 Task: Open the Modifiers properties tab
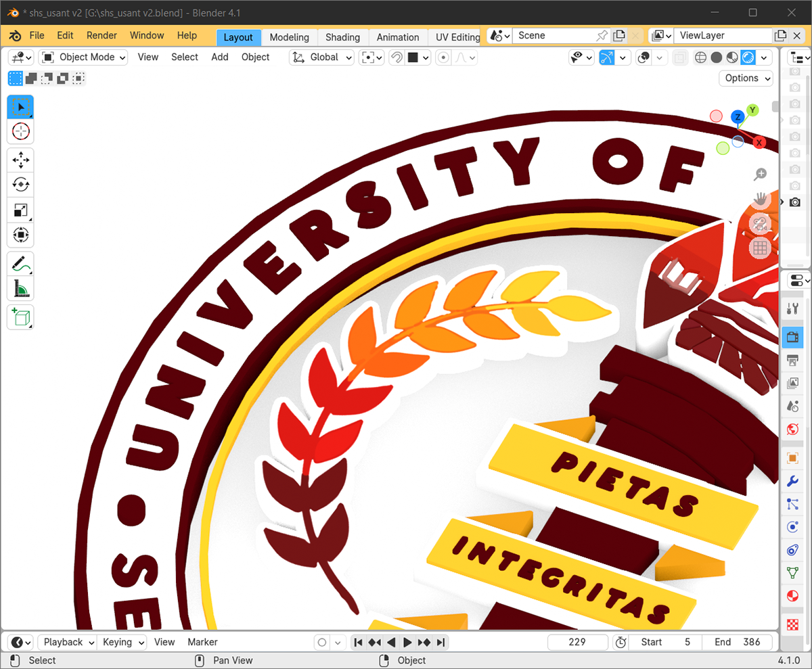click(x=792, y=481)
